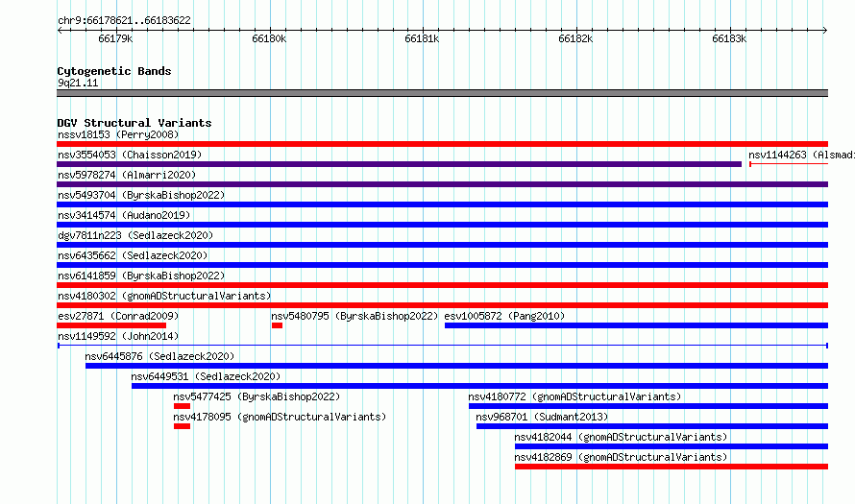
Task: Select small red bar under nsv5477425
Action: (183, 406)
